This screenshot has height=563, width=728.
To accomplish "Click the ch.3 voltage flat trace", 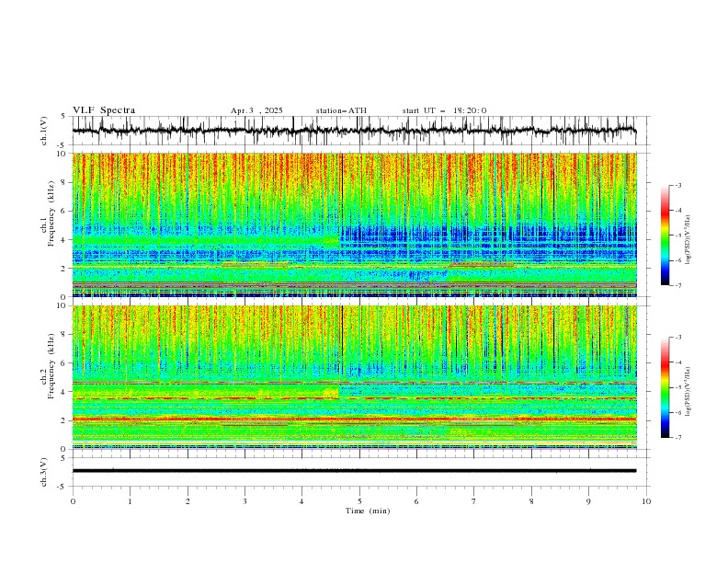I will 354,471.
